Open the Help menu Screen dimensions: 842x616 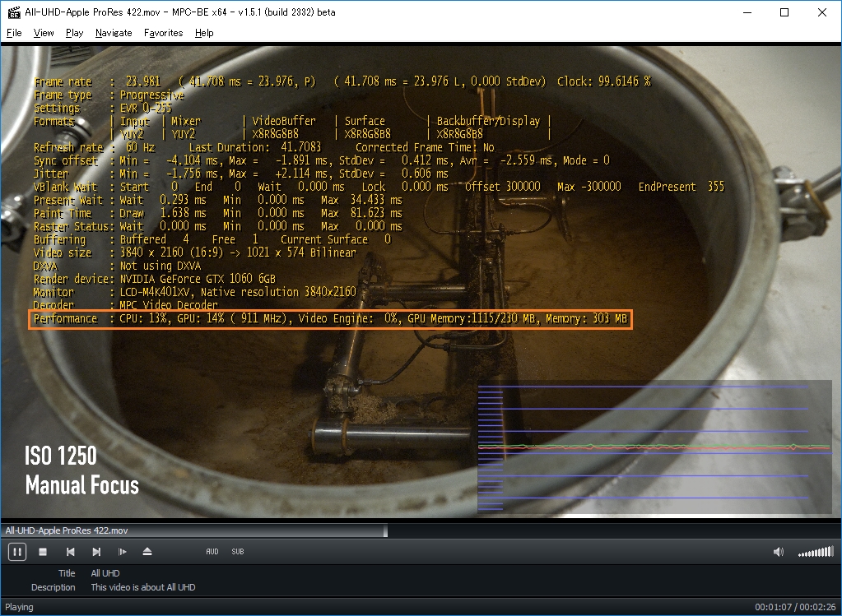(x=204, y=33)
